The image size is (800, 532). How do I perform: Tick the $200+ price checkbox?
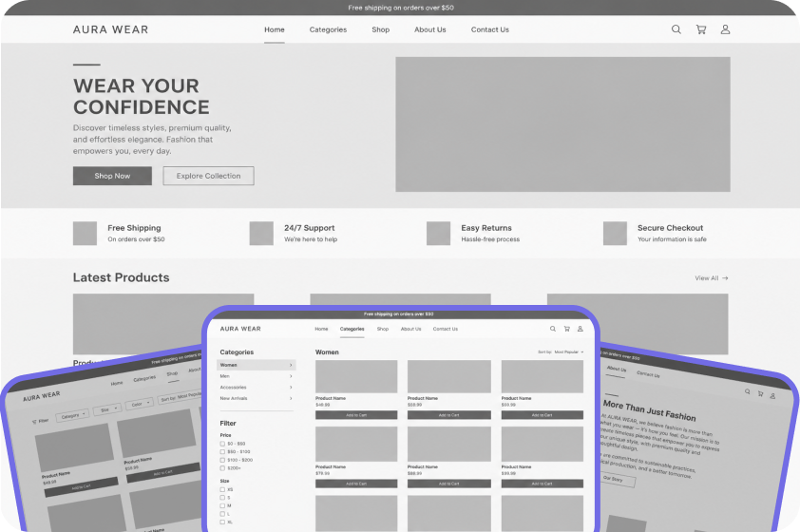(x=222, y=468)
